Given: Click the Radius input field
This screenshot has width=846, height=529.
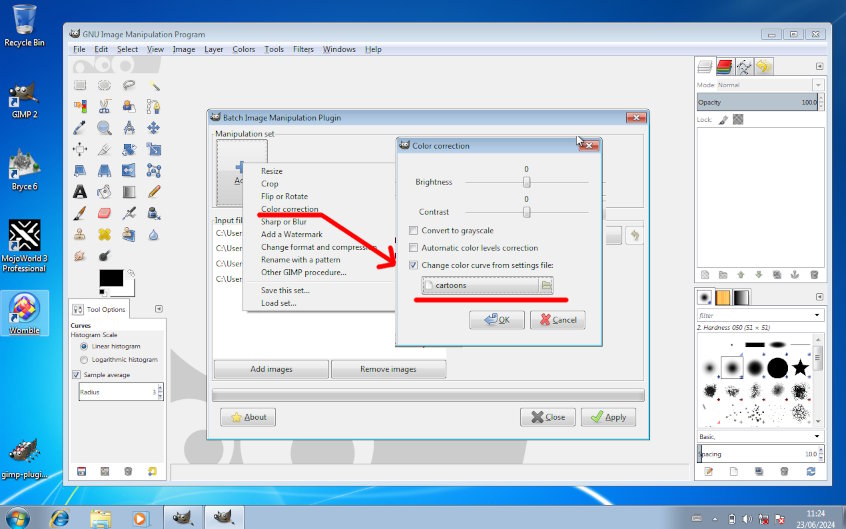Looking at the screenshot, I should point(118,392).
